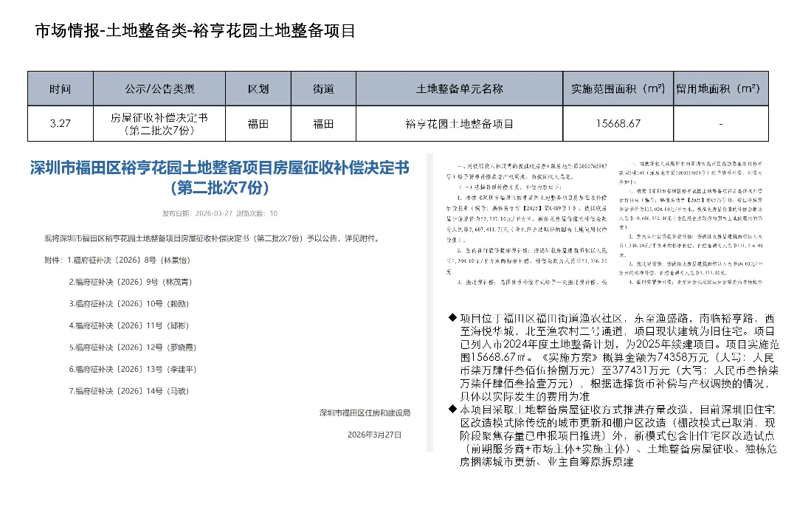This screenshot has height=532, width=797.
Task: Select the 留用地面积（m²）header cell
Action: (x=721, y=89)
